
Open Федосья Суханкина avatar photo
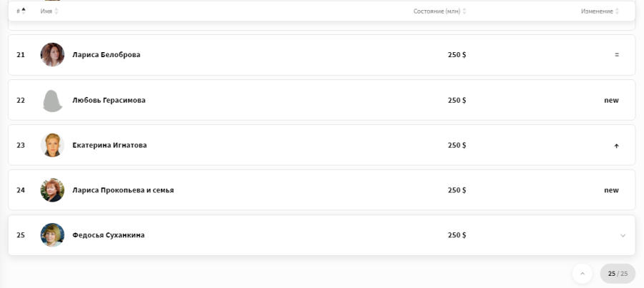click(52, 235)
